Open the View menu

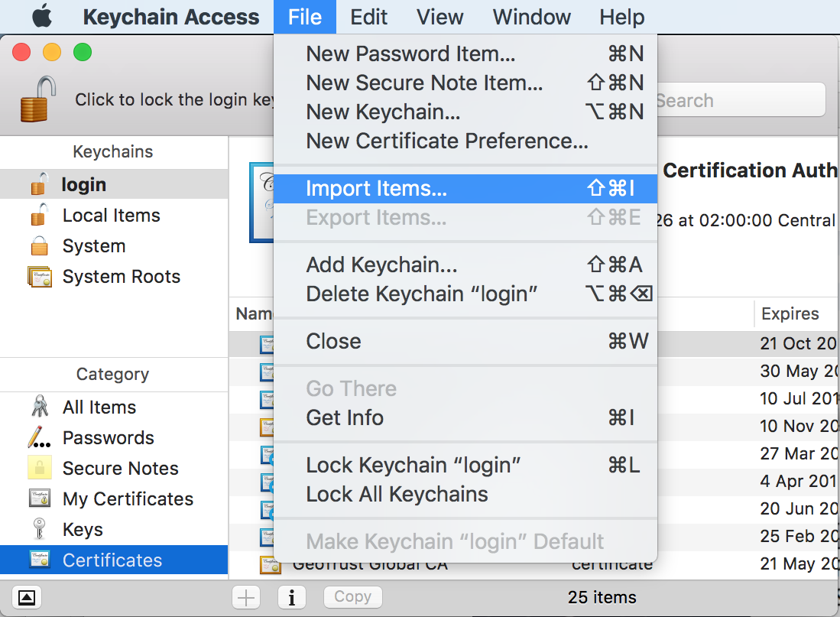tap(439, 17)
